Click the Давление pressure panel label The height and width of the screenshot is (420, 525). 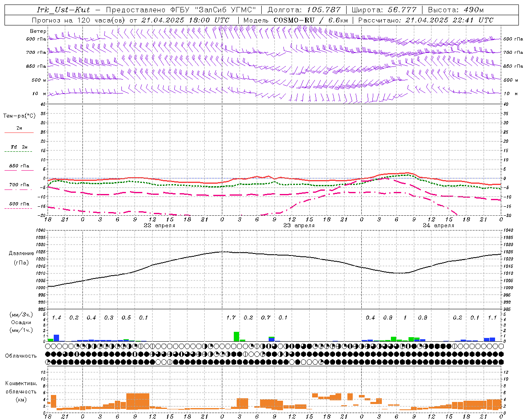click(21, 253)
